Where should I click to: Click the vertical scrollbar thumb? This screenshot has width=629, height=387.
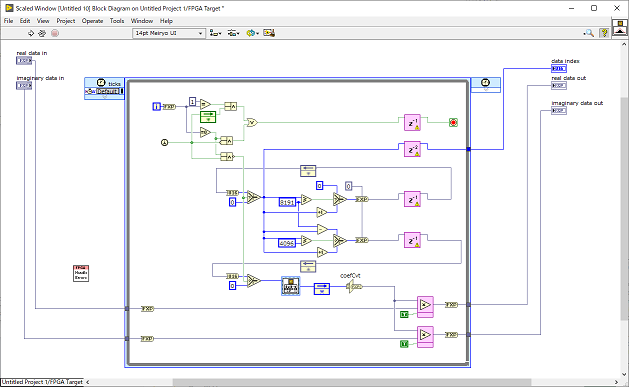coord(625,209)
